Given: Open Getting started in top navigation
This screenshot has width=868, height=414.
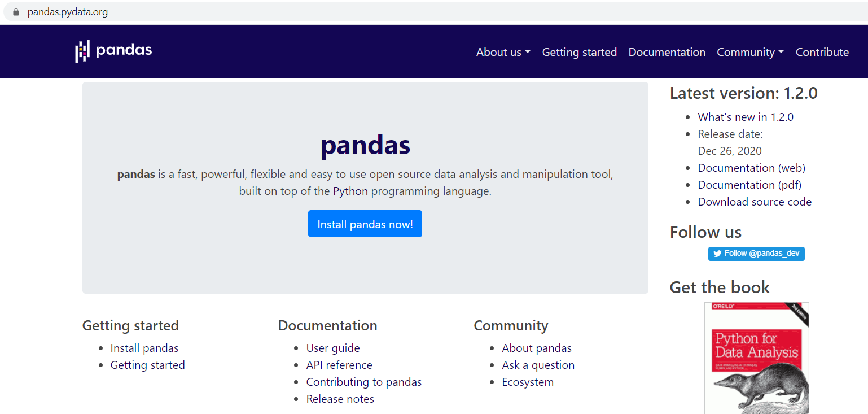Looking at the screenshot, I should [579, 52].
